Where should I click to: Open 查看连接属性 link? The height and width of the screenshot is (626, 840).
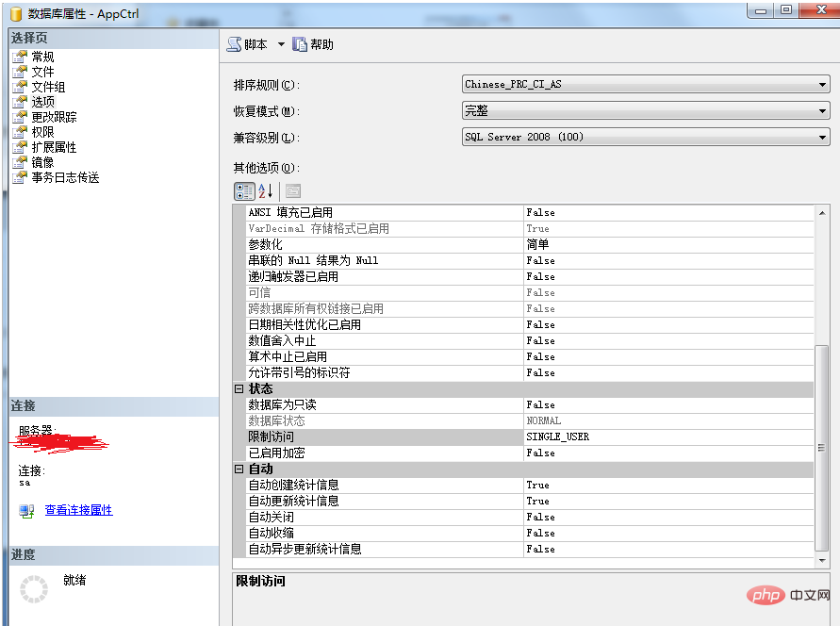[79, 510]
